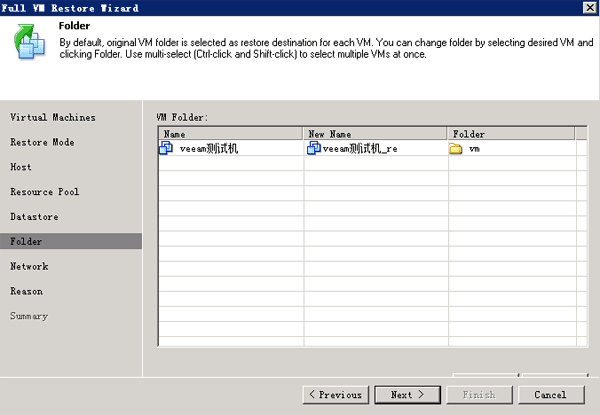Click the Finish button
Viewport: 600px width, 415px height.
tap(479, 395)
